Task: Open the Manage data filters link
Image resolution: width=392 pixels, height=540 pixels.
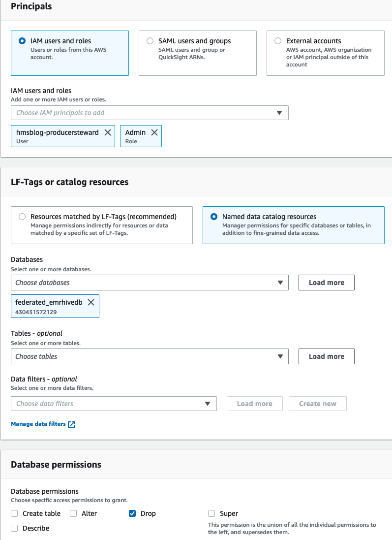Action: point(38,424)
